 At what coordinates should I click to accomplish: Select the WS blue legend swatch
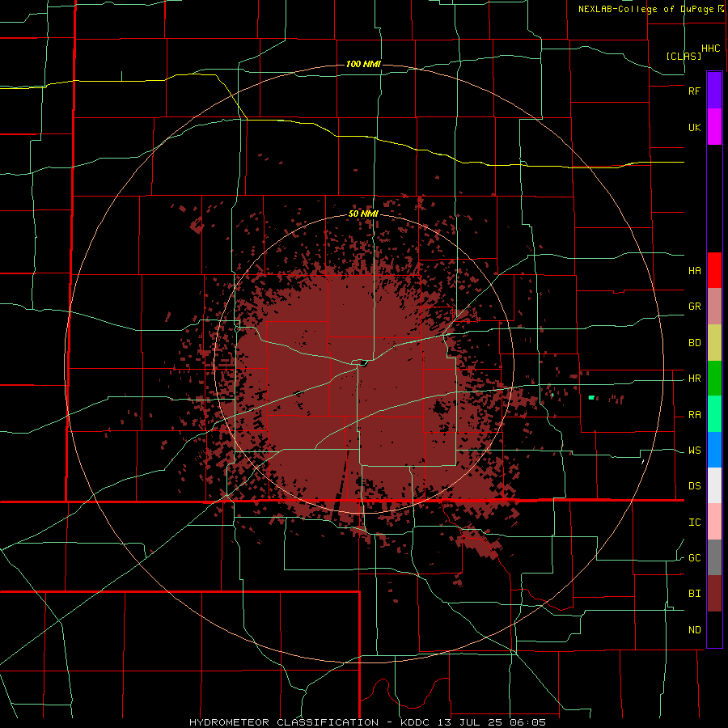pyautogui.click(x=714, y=450)
